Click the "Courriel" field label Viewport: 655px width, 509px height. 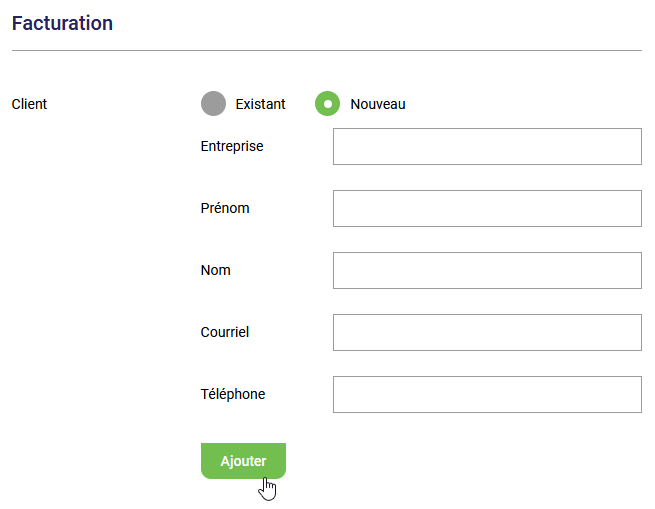(225, 332)
